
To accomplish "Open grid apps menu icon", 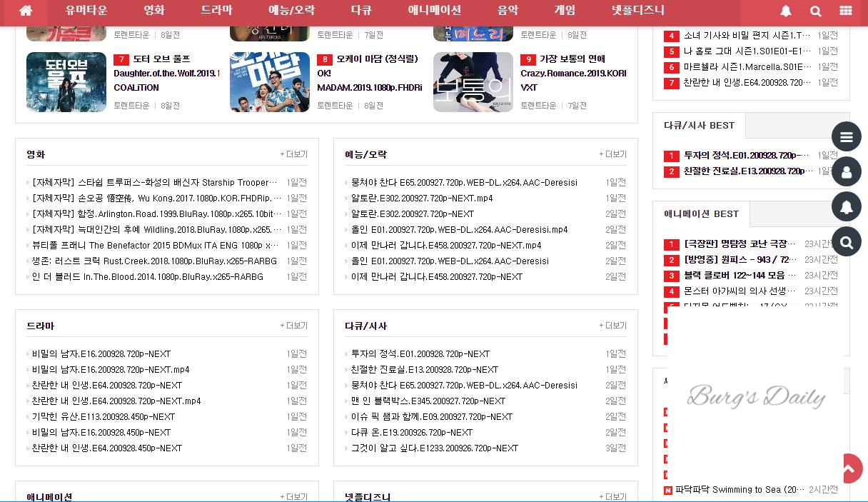I will 846,11.
